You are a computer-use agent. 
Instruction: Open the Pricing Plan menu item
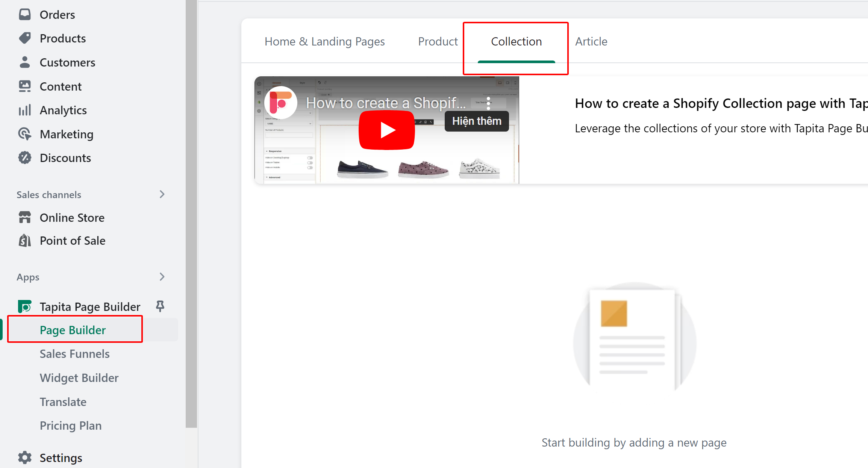[x=71, y=426]
